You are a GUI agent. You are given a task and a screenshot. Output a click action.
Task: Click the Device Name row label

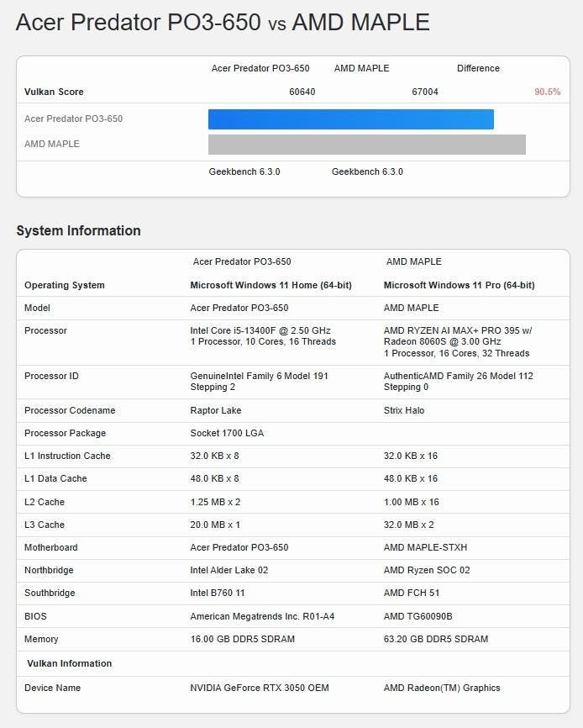52,688
